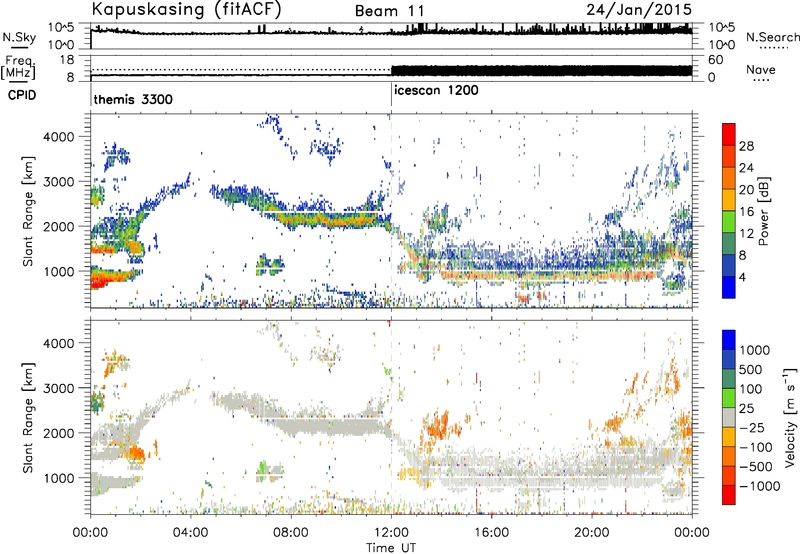
Task: Pick the gray Velocity colorbar segment between 25 and -25
Action: (729, 417)
